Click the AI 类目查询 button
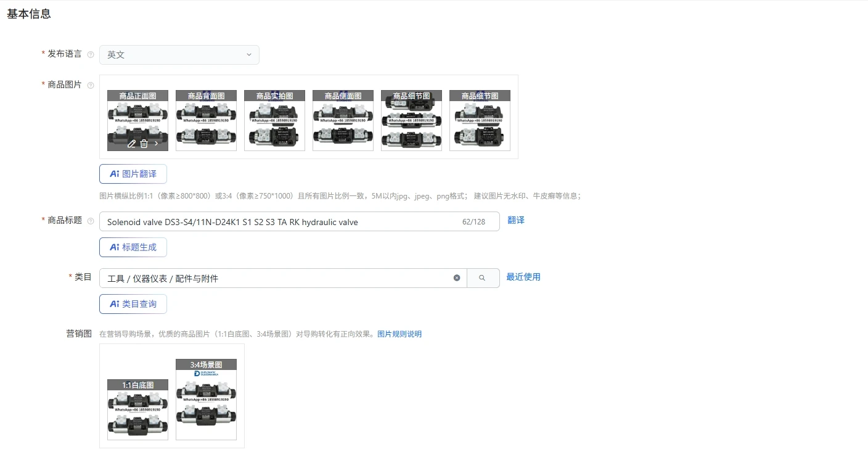The image size is (868, 452). [133, 304]
